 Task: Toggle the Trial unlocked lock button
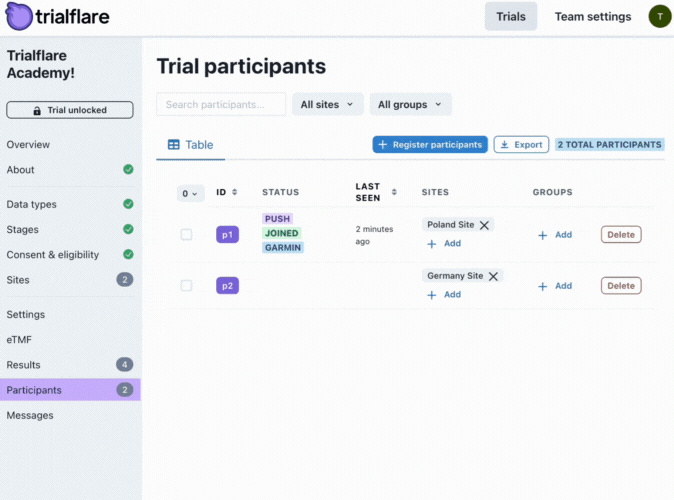click(x=70, y=110)
